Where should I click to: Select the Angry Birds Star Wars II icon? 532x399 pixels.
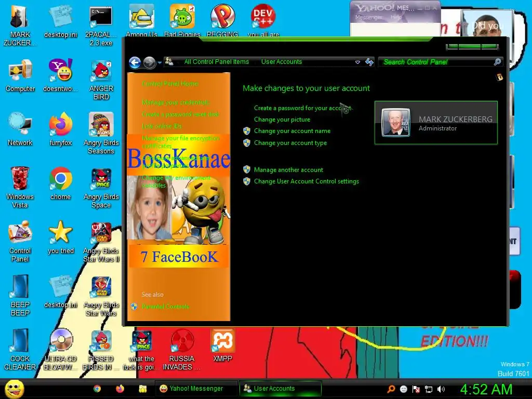click(x=101, y=241)
